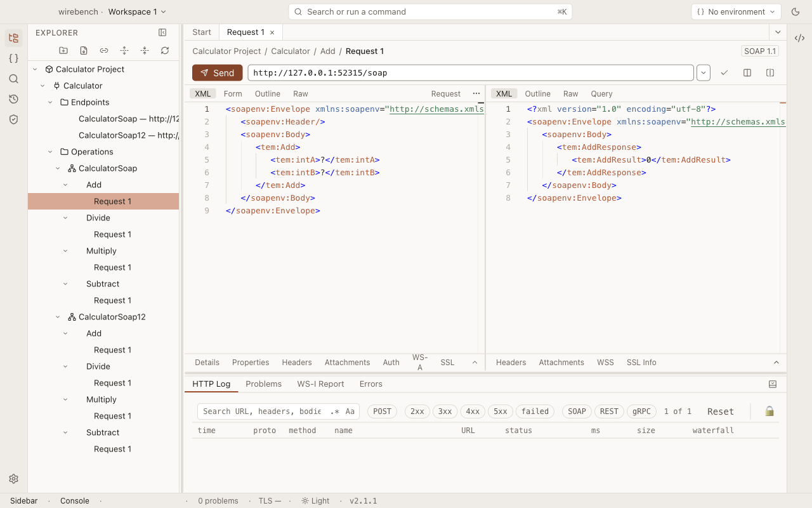This screenshot has width=812, height=508.
Task: Open settings gear at sidebar bottom
Action: click(13, 479)
